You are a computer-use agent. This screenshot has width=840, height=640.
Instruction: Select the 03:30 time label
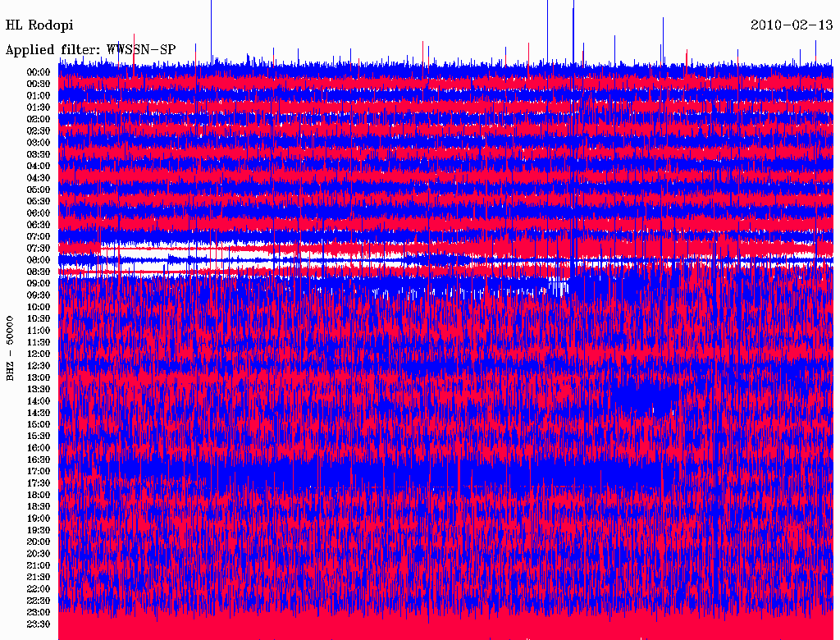[39, 154]
